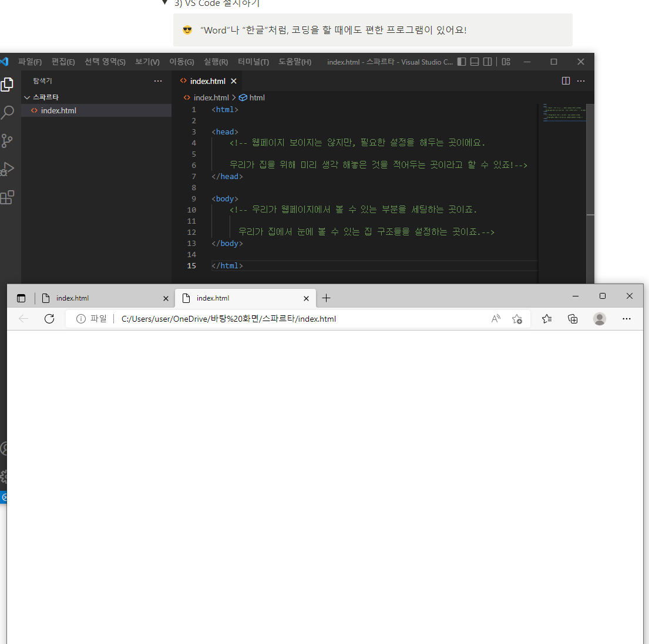Viewport: 649px width, 644px height.
Task: Open the 터미널(T) menu in VS Code
Action: click(x=253, y=62)
